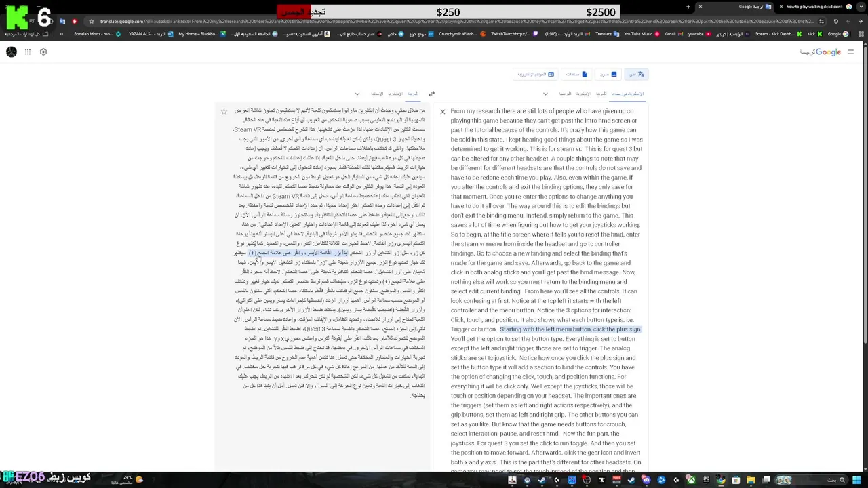This screenshot has width=868, height=488.
Task: Open Google Translate settings gear
Action: point(43,52)
